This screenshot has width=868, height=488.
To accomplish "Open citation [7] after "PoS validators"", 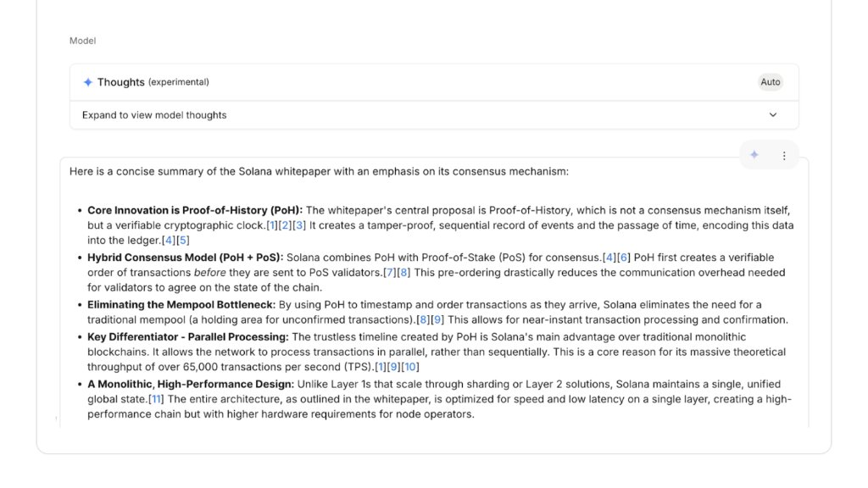I will pos(390,273).
